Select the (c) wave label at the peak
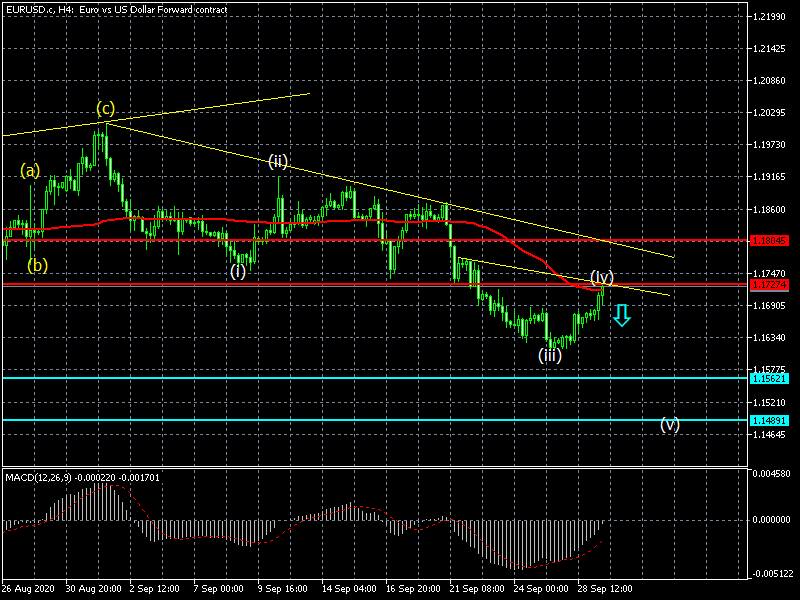Image resolution: width=800 pixels, height=600 pixels. (x=105, y=108)
